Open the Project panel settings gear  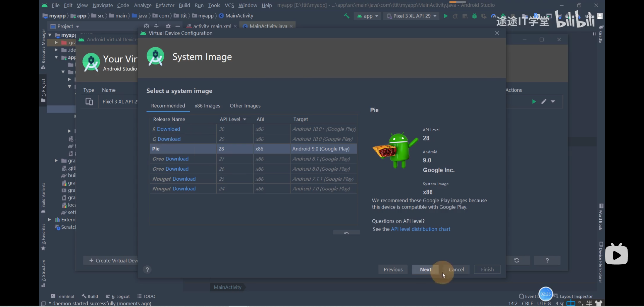click(x=168, y=26)
